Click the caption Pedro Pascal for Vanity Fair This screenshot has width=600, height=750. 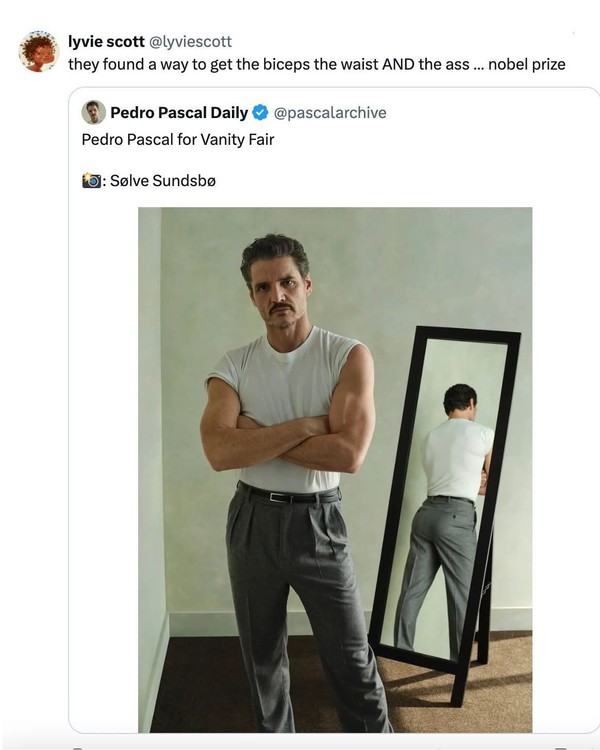178,139
